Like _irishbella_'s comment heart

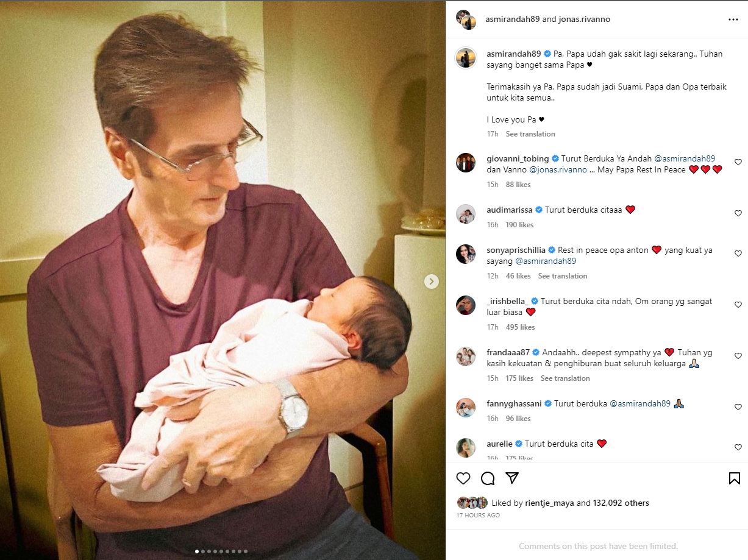tap(738, 305)
